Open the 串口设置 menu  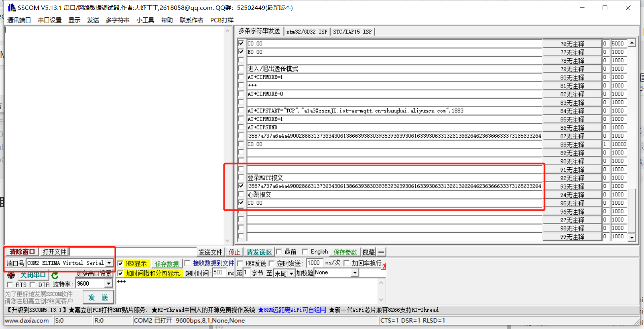50,20
